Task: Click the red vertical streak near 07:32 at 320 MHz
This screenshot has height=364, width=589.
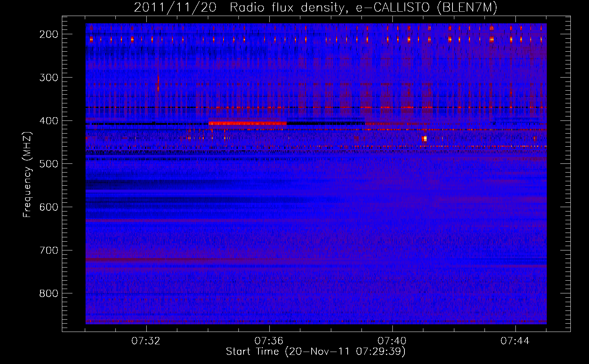Action: coord(158,83)
